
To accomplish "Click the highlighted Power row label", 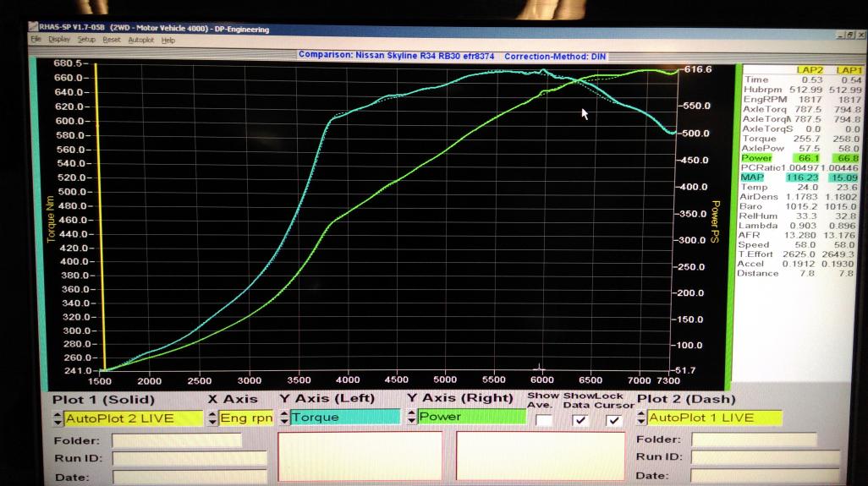I will [x=755, y=158].
